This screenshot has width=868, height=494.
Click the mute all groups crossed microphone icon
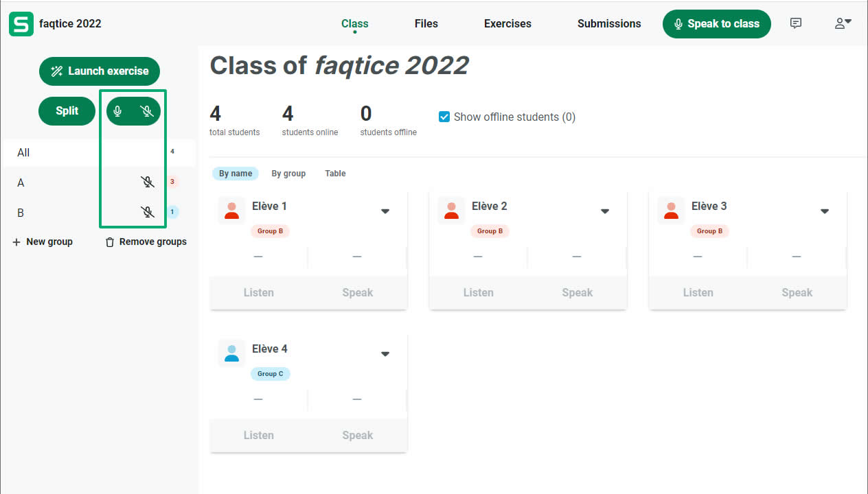click(x=147, y=111)
